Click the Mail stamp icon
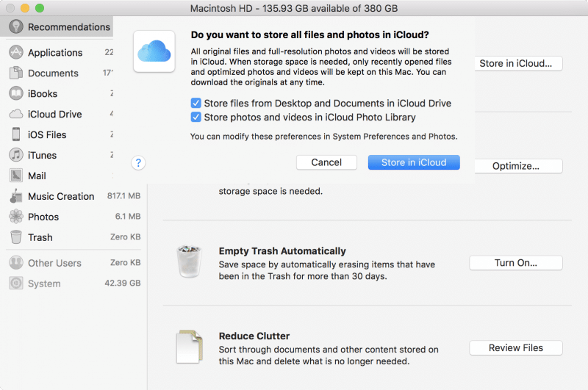 coord(15,176)
